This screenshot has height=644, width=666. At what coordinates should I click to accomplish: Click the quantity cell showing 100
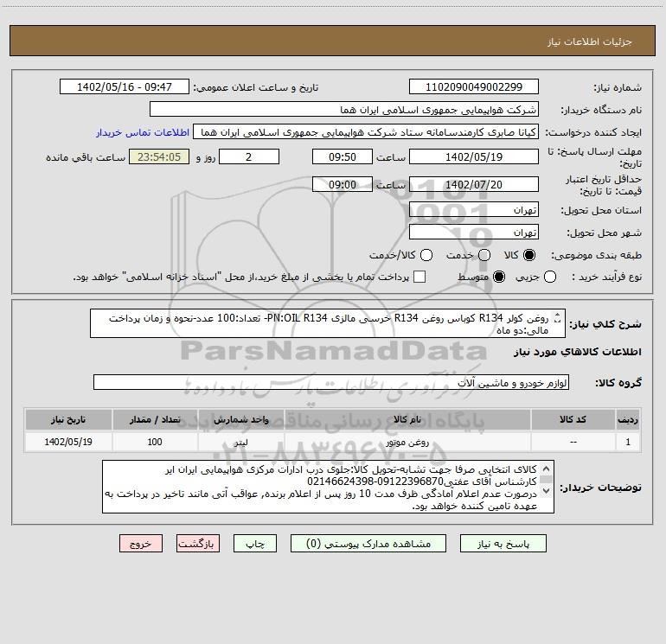tap(155, 443)
